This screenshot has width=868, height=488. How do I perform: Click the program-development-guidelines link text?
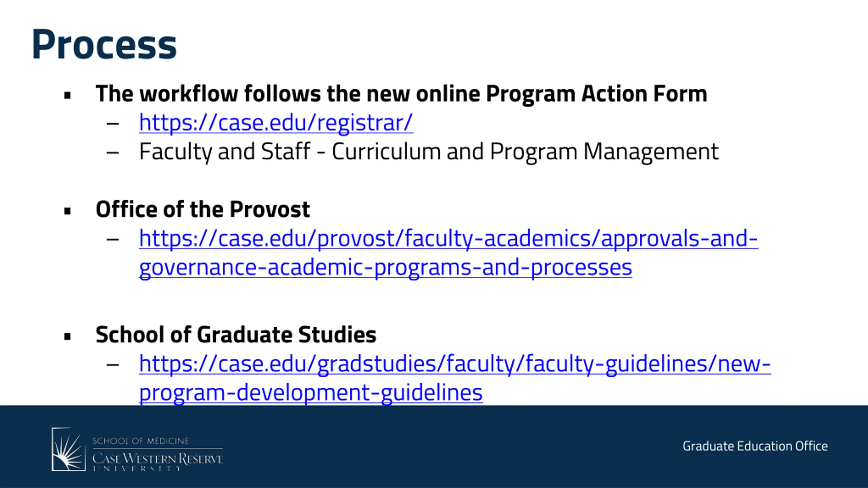coord(311,393)
